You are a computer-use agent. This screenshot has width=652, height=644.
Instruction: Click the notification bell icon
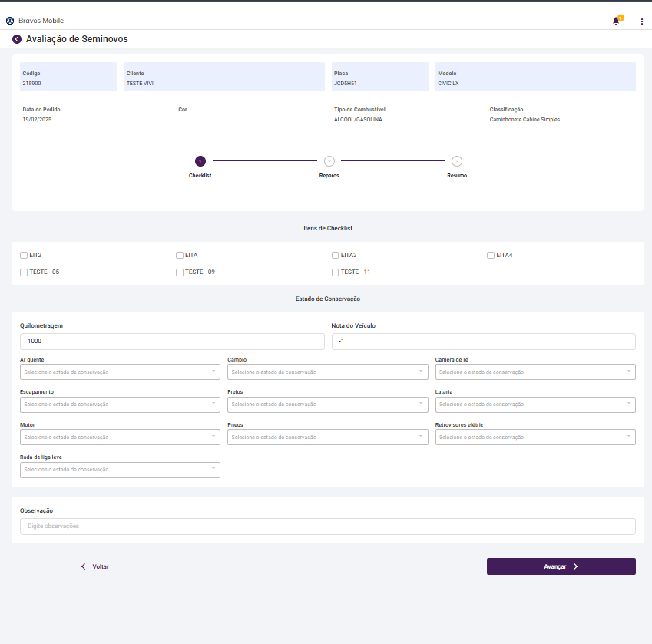point(616,21)
